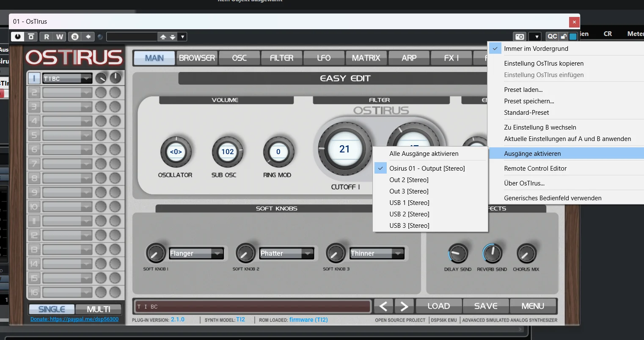Load previous program with up arrow
Image resolution: width=644 pixels, height=340 pixels.
[x=163, y=37]
